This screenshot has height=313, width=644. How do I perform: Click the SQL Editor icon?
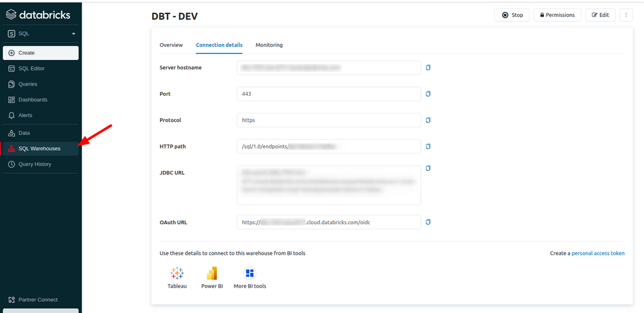tap(12, 69)
